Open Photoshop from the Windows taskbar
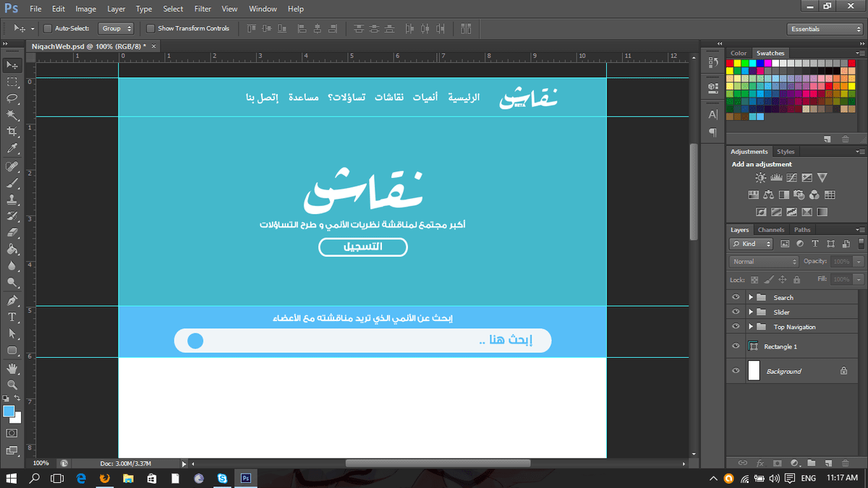 (x=245, y=478)
